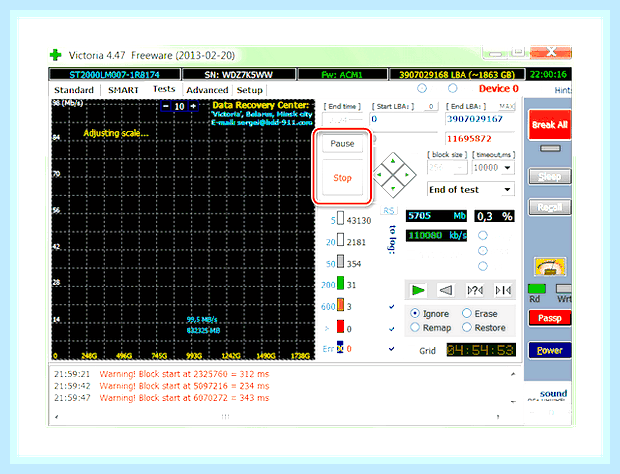Select the second radio left of Device 0
Image resolution: width=620 pixels, height=474 pixels.
coord(452,88)
